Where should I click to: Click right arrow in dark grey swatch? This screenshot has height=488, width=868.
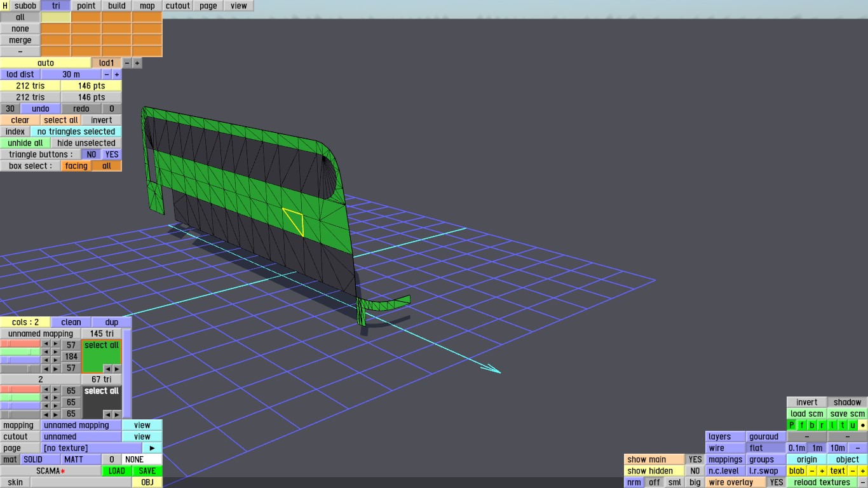(x=116, y=414)
